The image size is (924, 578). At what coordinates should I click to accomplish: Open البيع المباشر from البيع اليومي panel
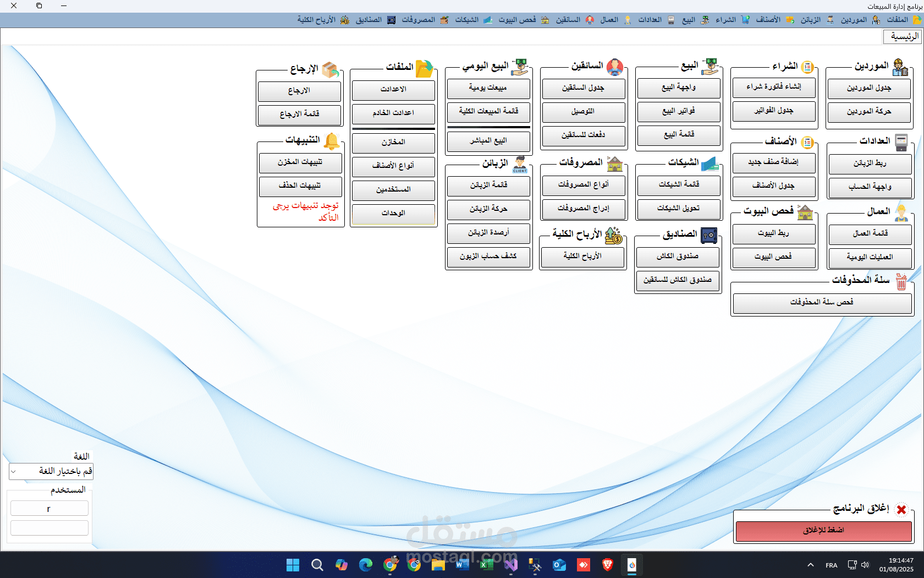pyautogui.click(x=488, y=141)
